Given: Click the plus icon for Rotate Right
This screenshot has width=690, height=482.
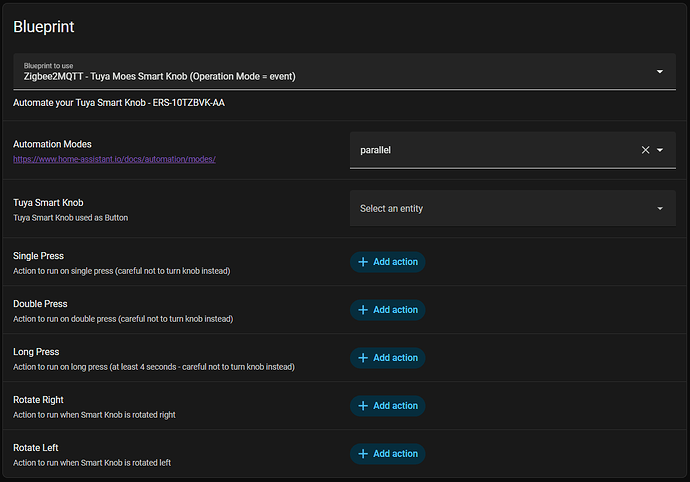Looking at the screenshot, I should (363, 406).
